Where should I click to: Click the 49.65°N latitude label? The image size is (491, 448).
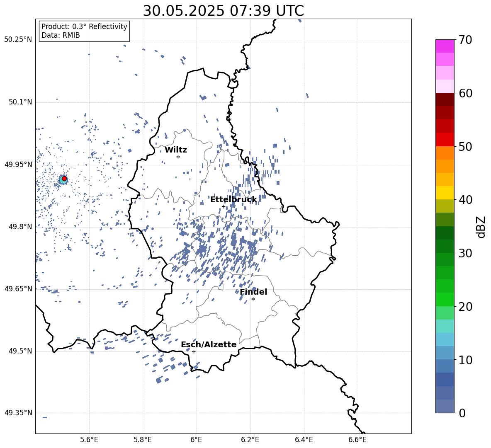18,289
